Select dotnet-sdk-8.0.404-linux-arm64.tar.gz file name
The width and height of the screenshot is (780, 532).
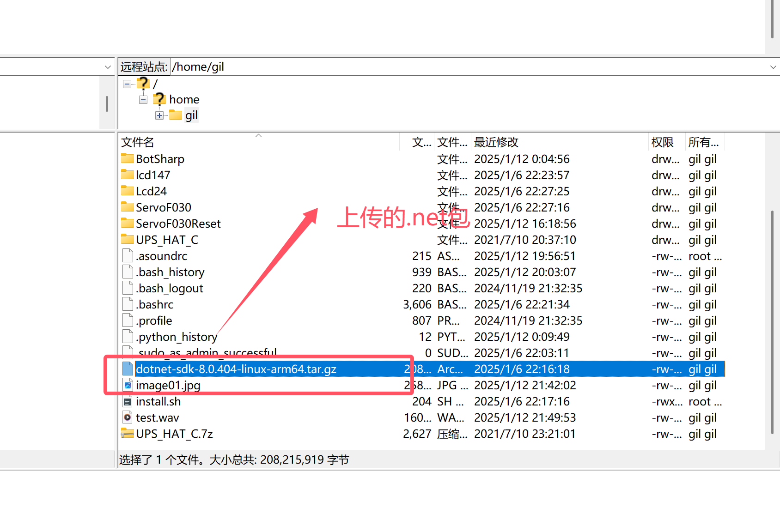[236, 369]
